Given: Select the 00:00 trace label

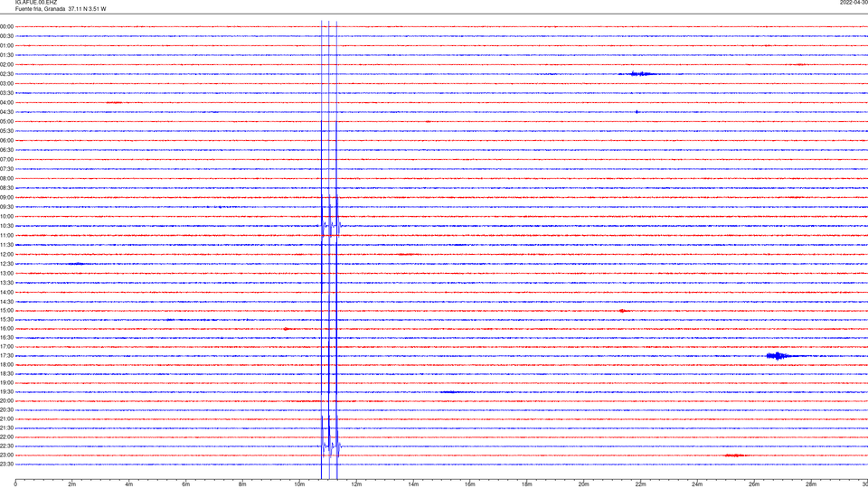Looking at the screenshot, I should (6, 26).
